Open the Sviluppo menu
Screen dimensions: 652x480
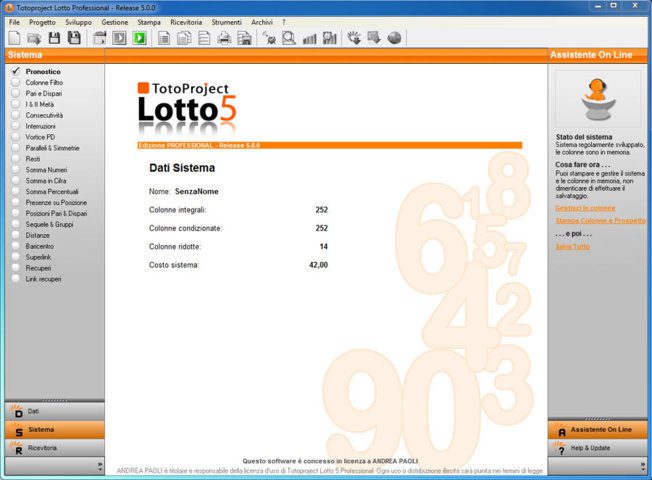tap(79, 22)
